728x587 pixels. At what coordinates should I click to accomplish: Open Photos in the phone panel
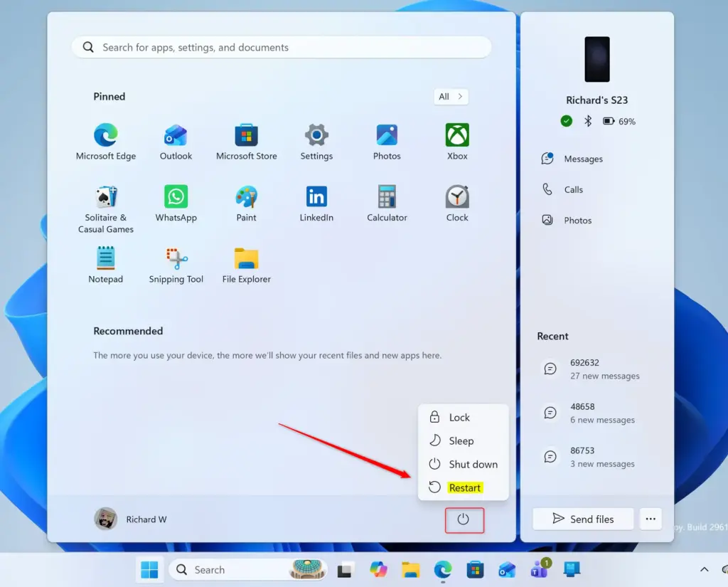click(596, 221)
